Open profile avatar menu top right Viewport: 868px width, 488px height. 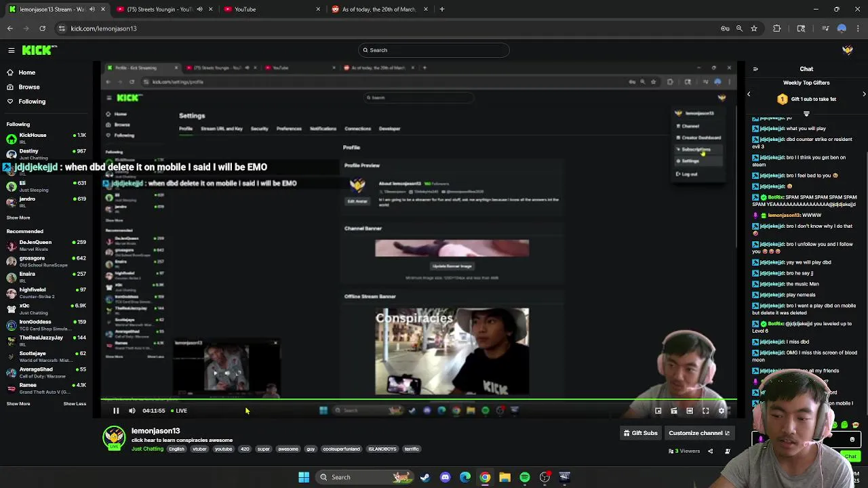click(847, 50)
